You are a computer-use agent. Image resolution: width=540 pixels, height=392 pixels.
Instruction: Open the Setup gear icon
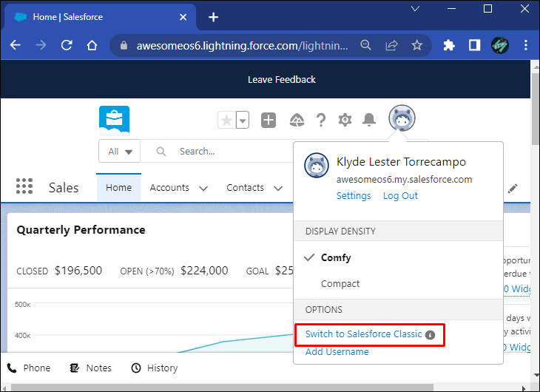pos(345,120)
